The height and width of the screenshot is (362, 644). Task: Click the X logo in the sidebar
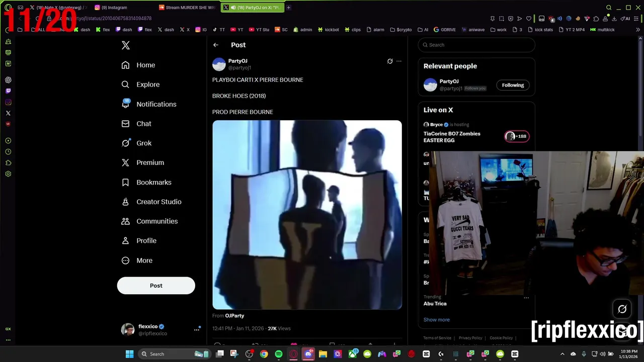(x=126, y=45)
